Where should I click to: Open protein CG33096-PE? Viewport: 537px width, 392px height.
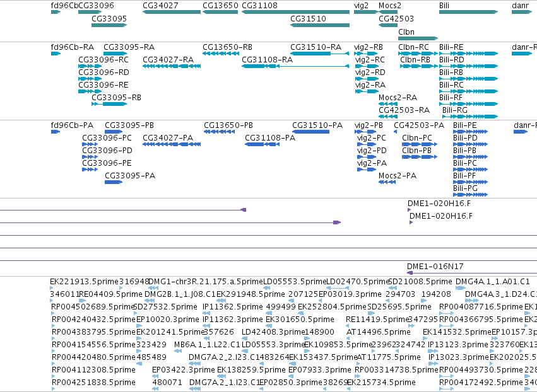107,163
